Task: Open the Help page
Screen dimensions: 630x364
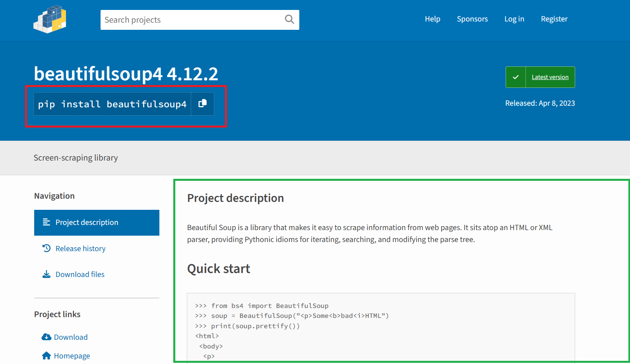Action: (x=432, y=19)
